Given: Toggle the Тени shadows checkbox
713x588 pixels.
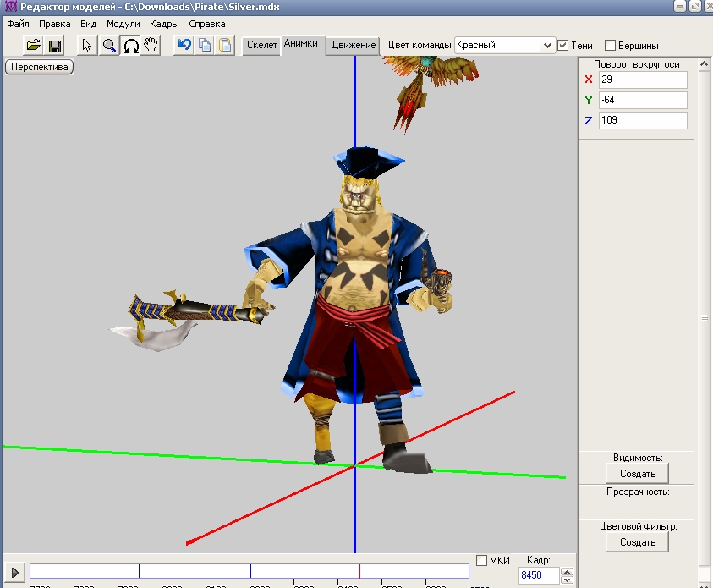Looking at the screenshot, I should [x=563, y=45].
